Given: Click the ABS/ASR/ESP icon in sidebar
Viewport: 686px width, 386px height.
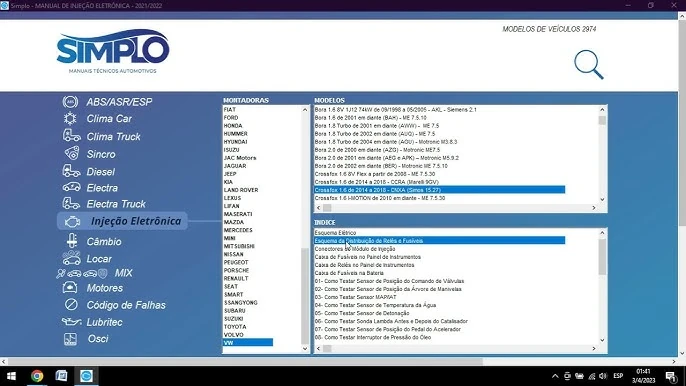Looking at the screenshot, I should (x=70, y=102).
